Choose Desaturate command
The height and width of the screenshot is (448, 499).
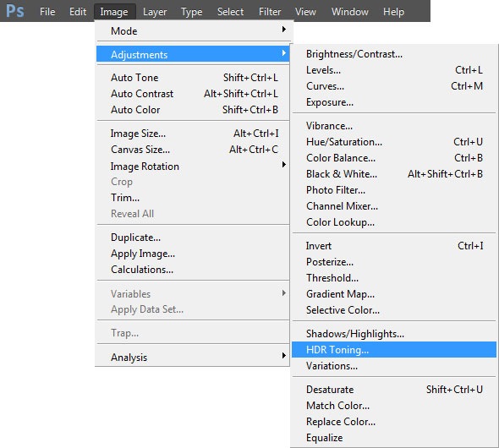tap(394, 390)
